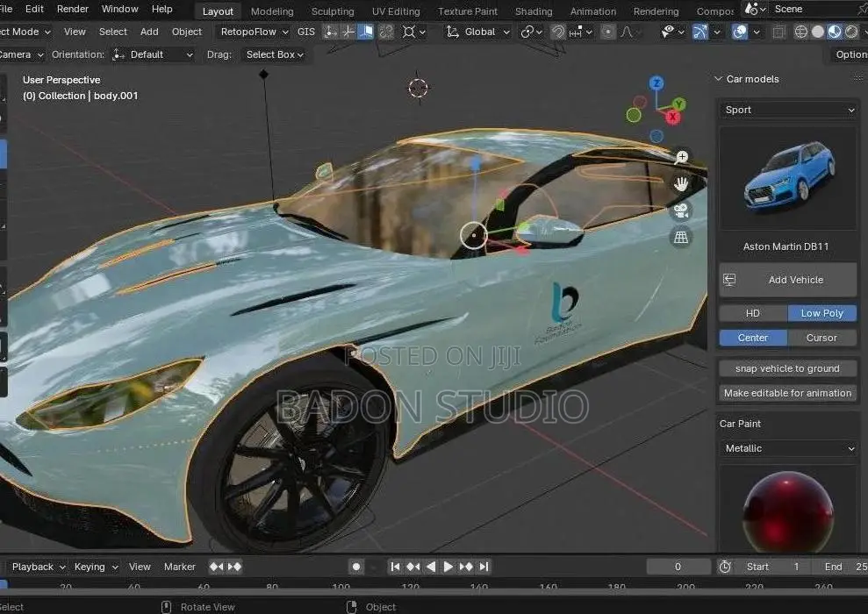Click the transform orientation axes icon beside Global
Viewport: 868px width, 614px height.
(x=452, y=32)
